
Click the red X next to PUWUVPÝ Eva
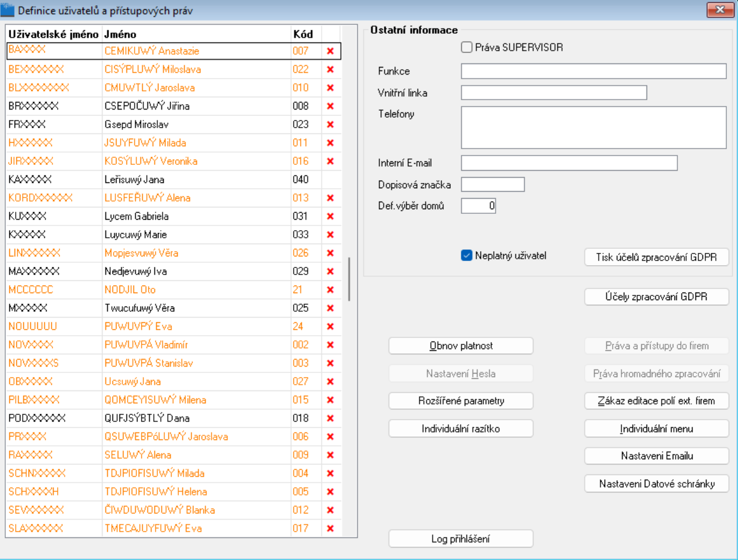point(330,326)
